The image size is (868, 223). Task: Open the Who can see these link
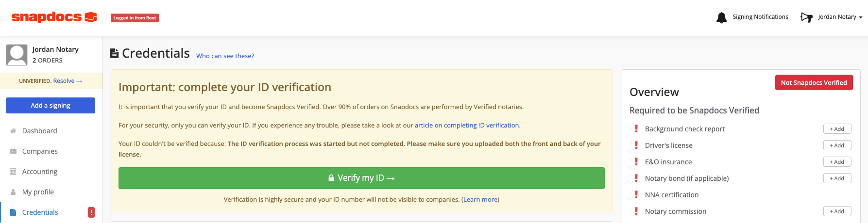[x=225, y=56]
